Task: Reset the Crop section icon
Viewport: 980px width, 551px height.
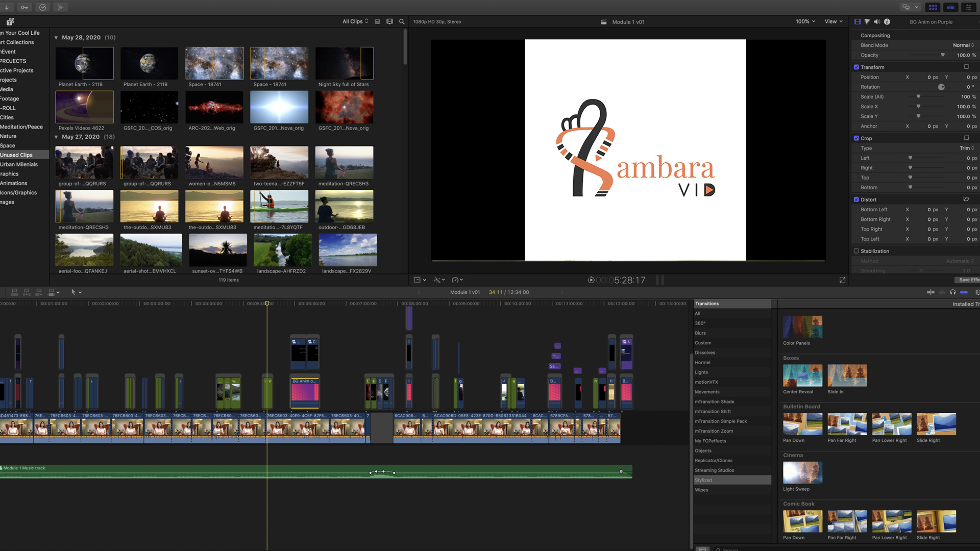Action: coord(966,138)
